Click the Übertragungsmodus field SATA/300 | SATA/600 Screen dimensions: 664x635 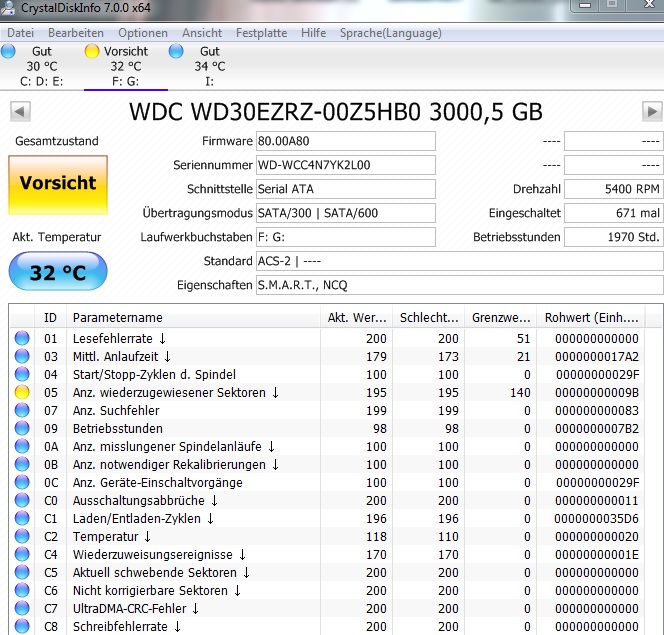tap(346, 213)
